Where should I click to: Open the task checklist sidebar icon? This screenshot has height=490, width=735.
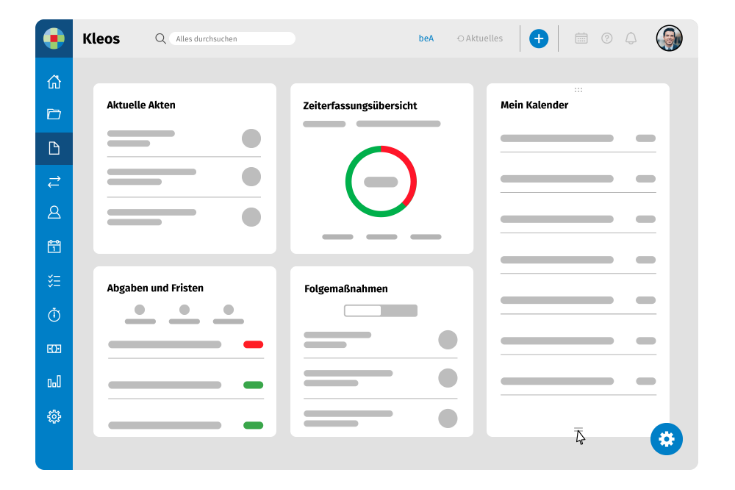click(x=54, y=281)
